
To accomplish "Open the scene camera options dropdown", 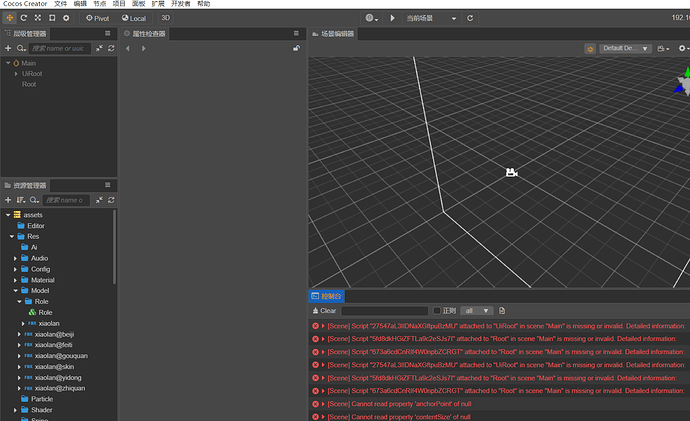I will click(x=663, y=48).
